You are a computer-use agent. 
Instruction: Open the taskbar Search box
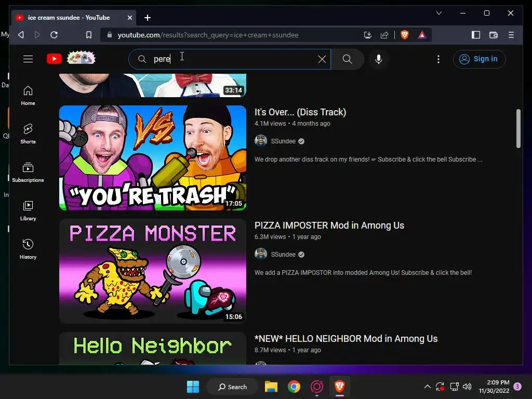pyautogui.click(x=233, y=387)
